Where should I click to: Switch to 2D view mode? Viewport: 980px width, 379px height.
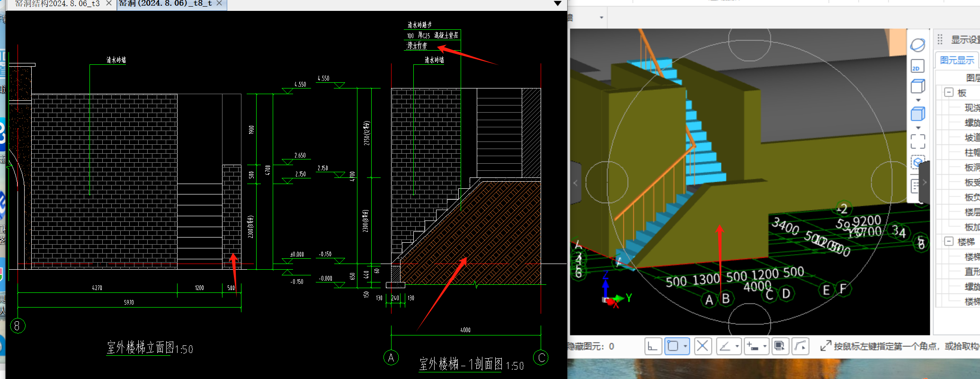[x=918, y=66]
